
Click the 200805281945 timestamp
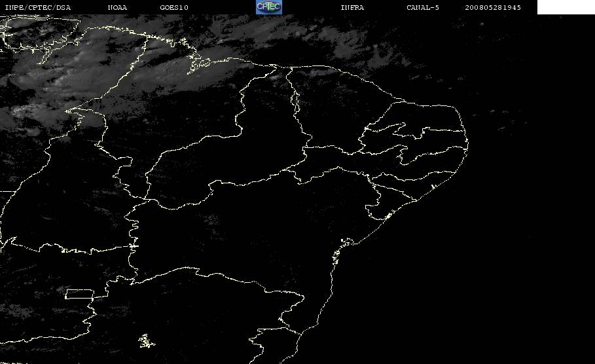pos(493,8)
